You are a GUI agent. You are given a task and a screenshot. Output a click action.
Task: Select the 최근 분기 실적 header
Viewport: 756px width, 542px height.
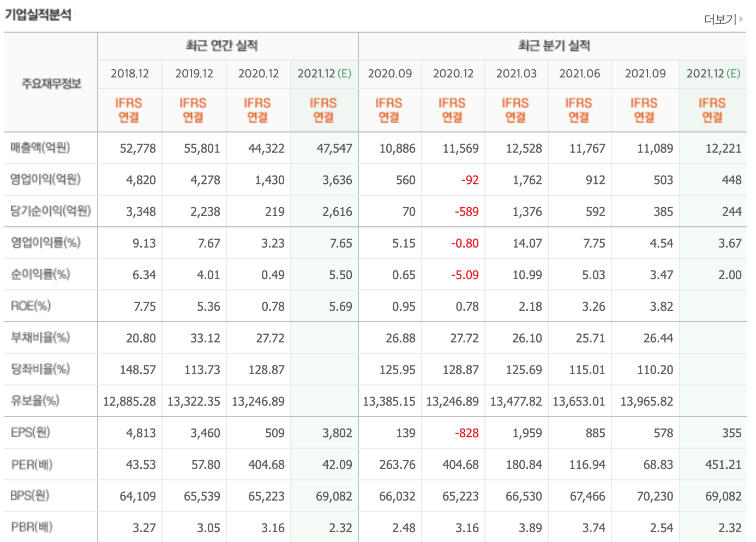[554, 46]
